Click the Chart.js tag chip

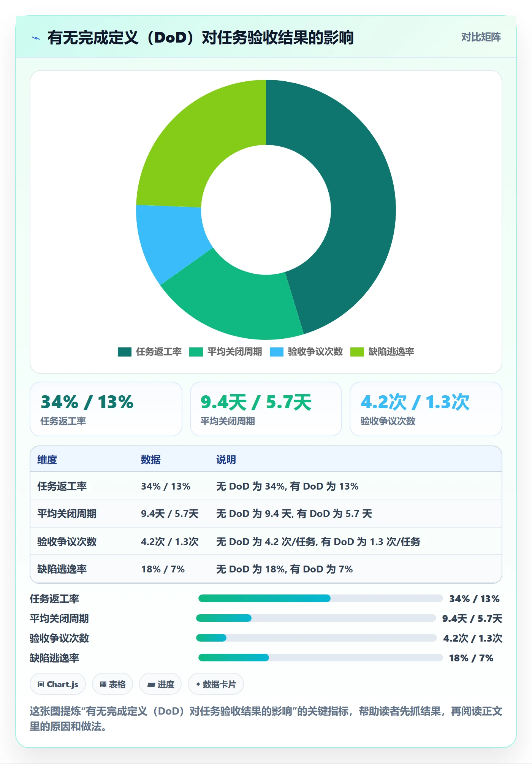58,684
